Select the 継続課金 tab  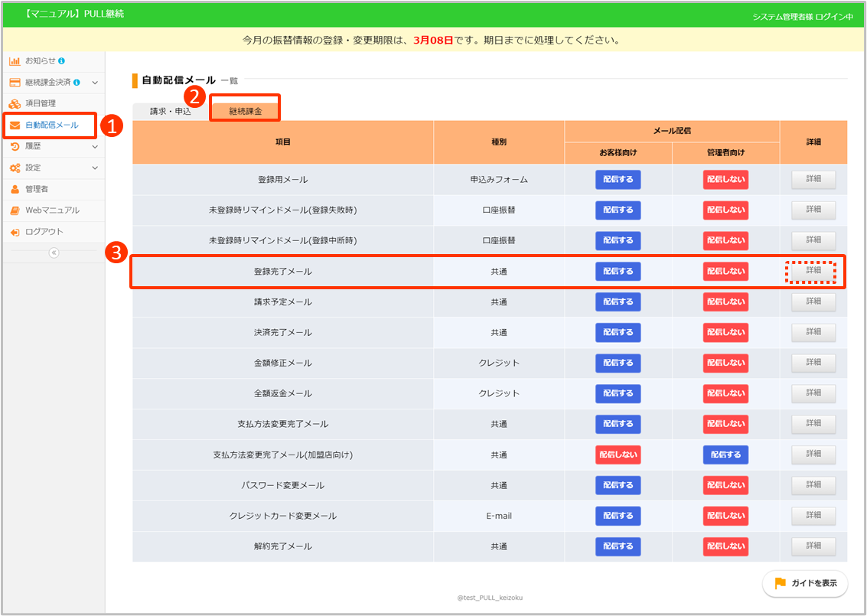tap(245, 111)
